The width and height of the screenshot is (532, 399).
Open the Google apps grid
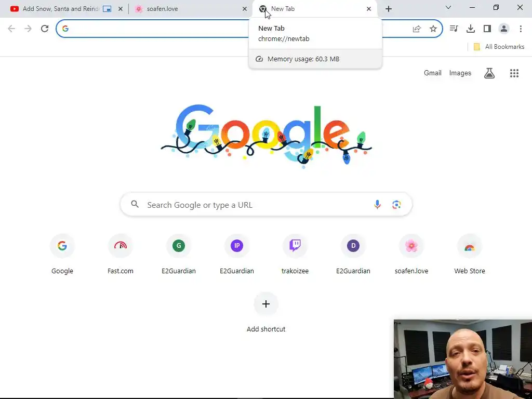(514, 73)
